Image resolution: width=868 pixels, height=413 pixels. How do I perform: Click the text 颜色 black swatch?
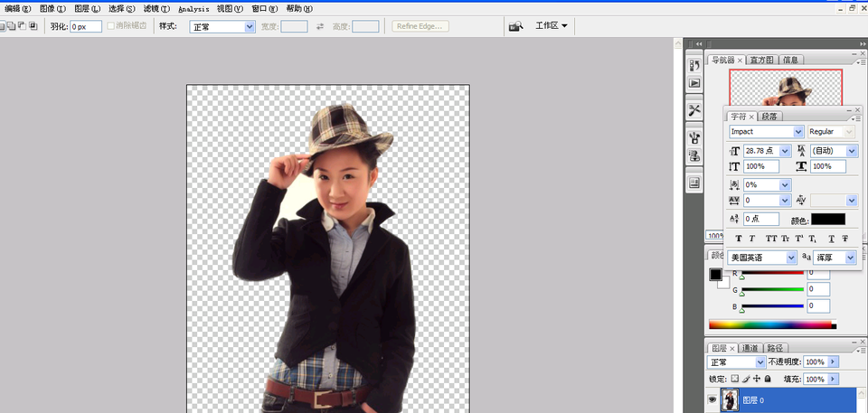(x=828, y=220)
